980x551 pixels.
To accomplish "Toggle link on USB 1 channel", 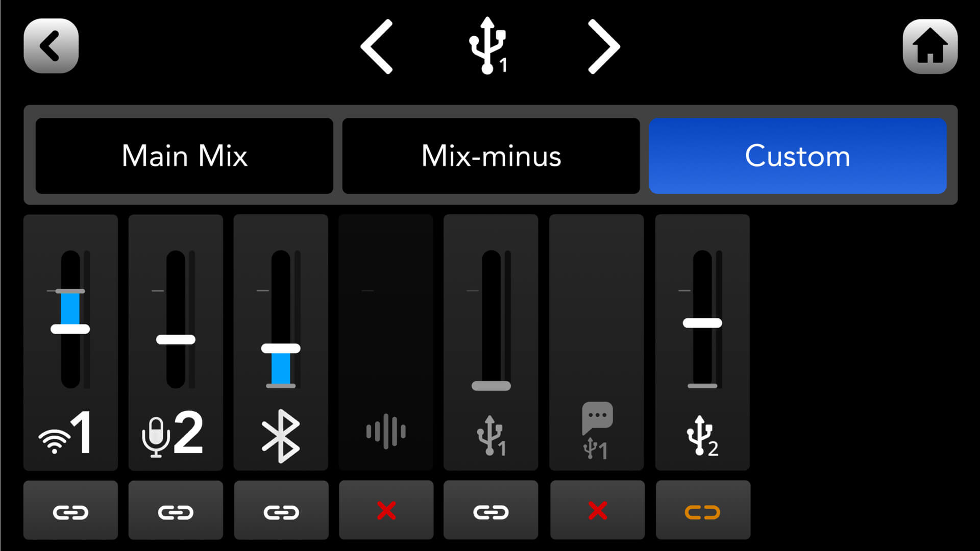I will click(491, 511).
